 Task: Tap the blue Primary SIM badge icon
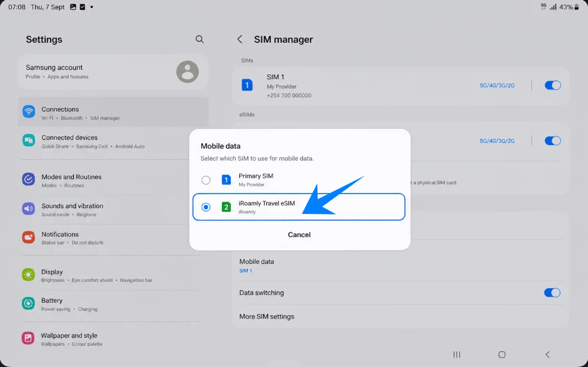pyautogui.click(x=226, y=180)
